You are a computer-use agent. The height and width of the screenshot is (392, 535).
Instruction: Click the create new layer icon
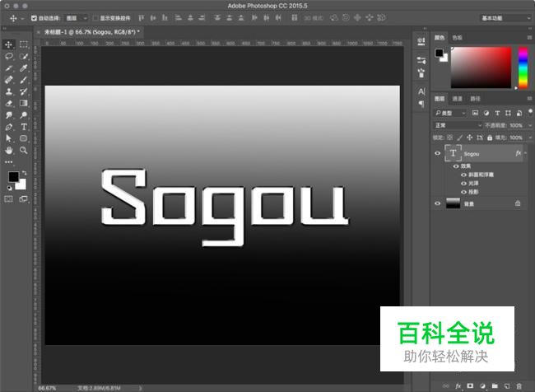[507, 386]
